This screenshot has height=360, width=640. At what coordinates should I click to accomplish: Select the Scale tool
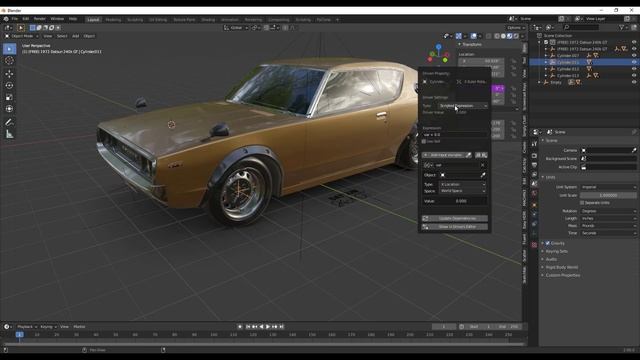9,97
